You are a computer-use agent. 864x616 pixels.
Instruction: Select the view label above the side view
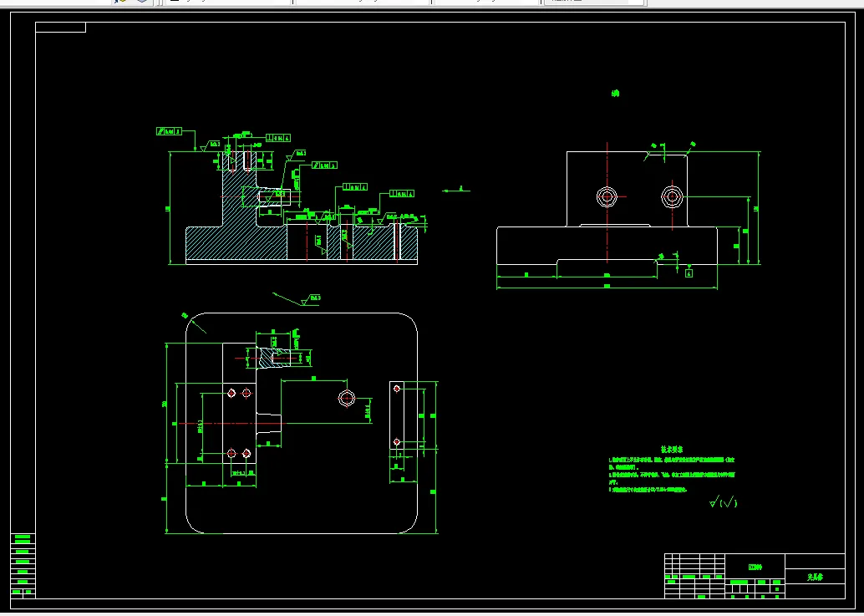pos(615,94)
